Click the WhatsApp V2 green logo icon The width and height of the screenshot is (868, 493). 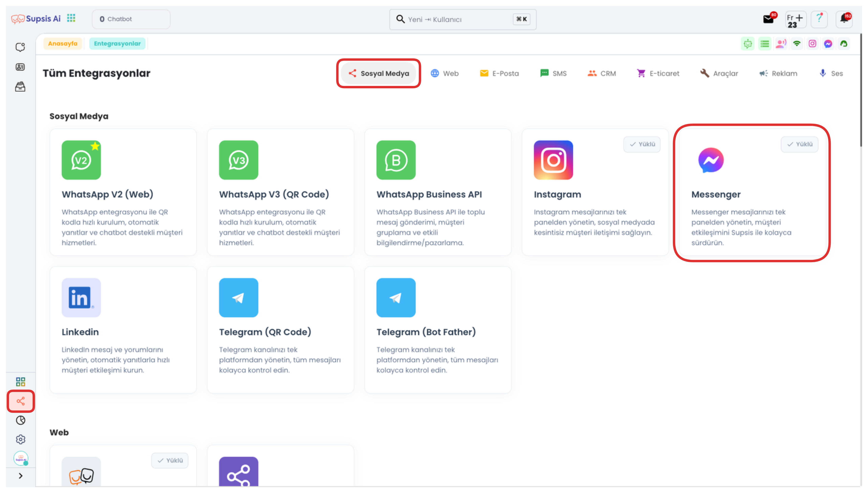click(81, 160)
